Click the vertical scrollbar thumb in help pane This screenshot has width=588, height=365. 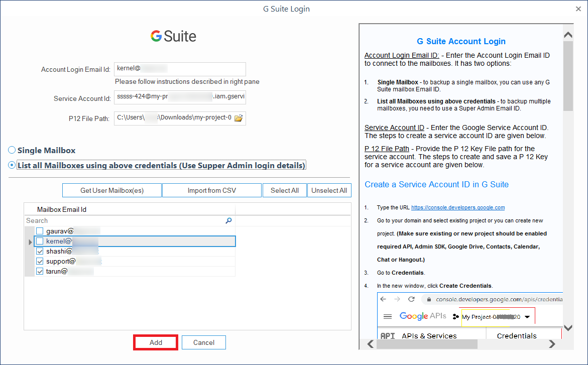568,76
